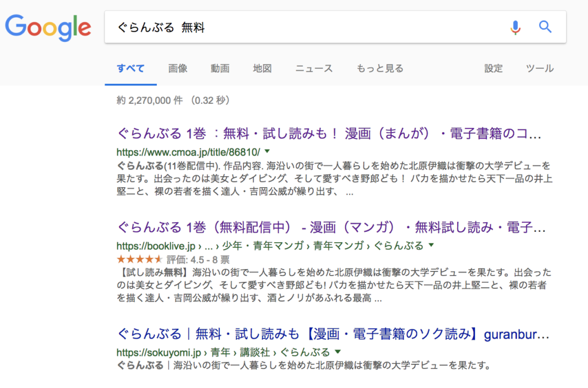Expand the dropdown arrow beside booklive.jp breadcrumb
588x388 pixels.
coord(431,245)
